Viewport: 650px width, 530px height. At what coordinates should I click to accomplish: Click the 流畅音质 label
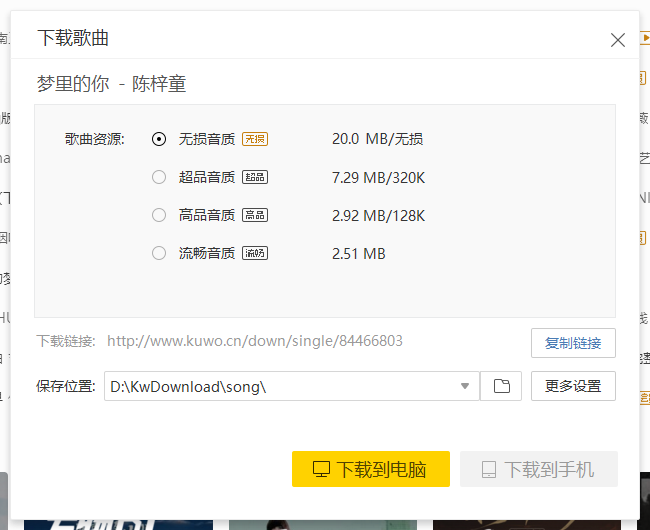coord(207,253)
